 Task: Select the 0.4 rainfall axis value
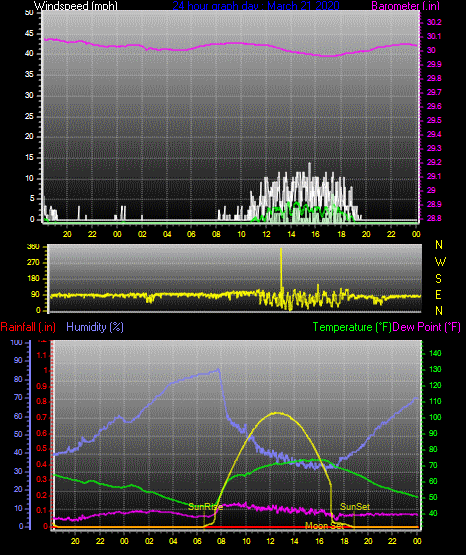(x=42, y=464)
